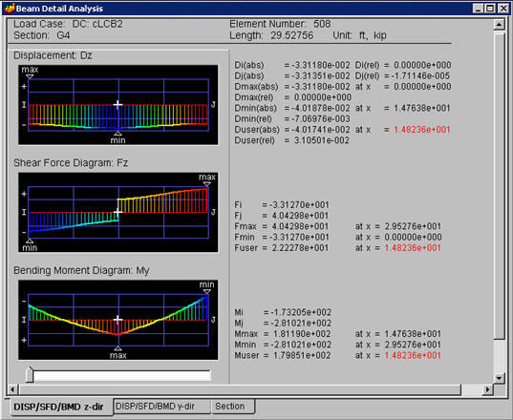Image resolution: width=513 pixels, height=420 pixels.
Task: Click the vertical scrollbar thumb
Action: [499, 185]
